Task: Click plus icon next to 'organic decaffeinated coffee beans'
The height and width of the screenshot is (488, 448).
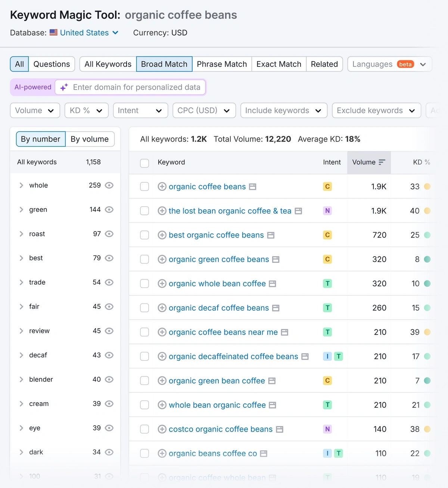Action: click(x=162, y=357)
